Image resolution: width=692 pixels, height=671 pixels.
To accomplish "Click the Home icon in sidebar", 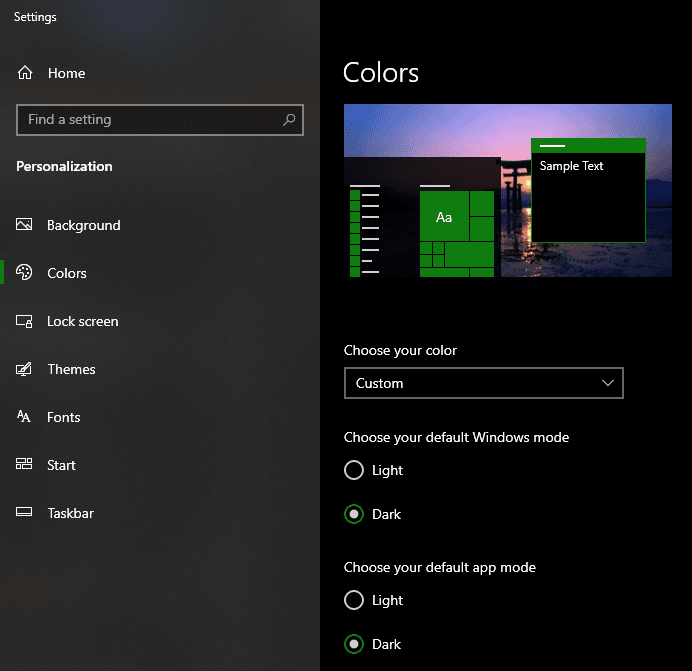I will point(25,73).
